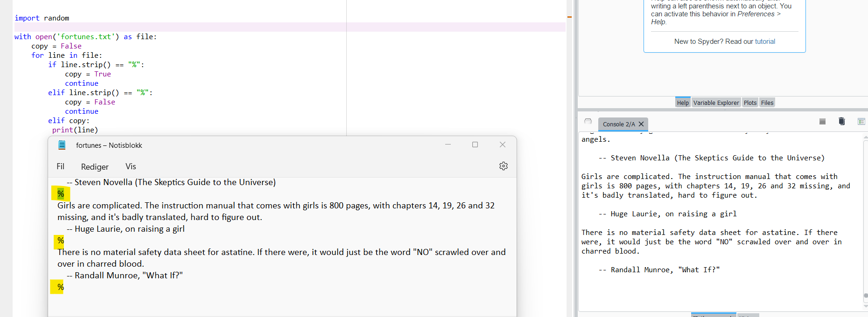This screenshot has height=317, width=868.
Task: Click 'Randall Munroe' line in Notepad
Action: [125, 276]
